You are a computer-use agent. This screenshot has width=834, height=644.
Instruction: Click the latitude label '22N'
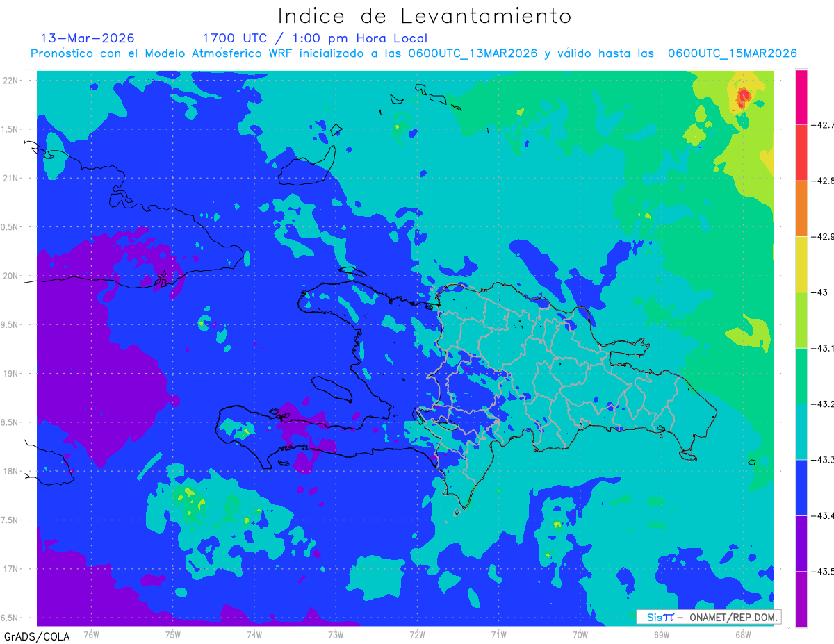tap(12, 81)
